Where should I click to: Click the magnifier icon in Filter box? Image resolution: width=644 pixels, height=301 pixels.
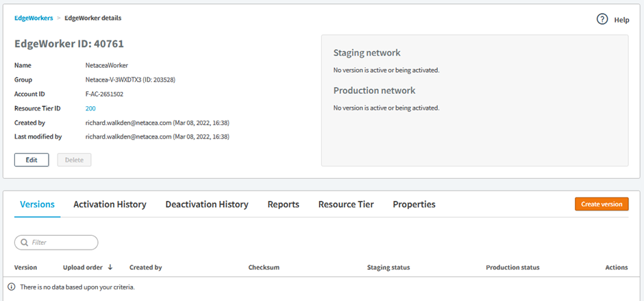tap(24, 243)
